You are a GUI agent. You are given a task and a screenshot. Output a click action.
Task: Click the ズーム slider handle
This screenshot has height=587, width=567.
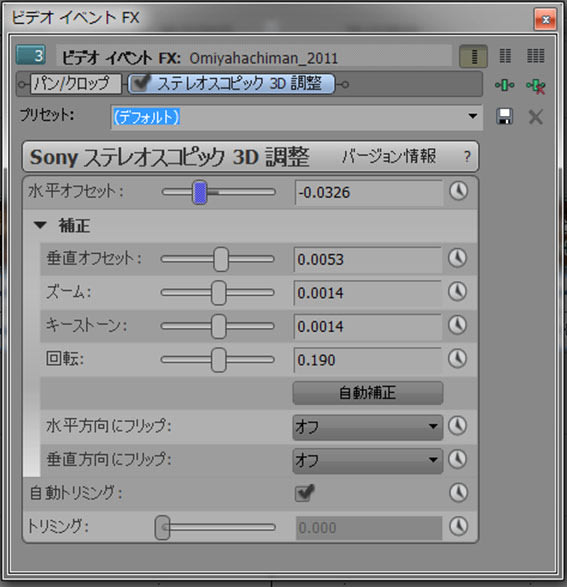pos(219,293)
